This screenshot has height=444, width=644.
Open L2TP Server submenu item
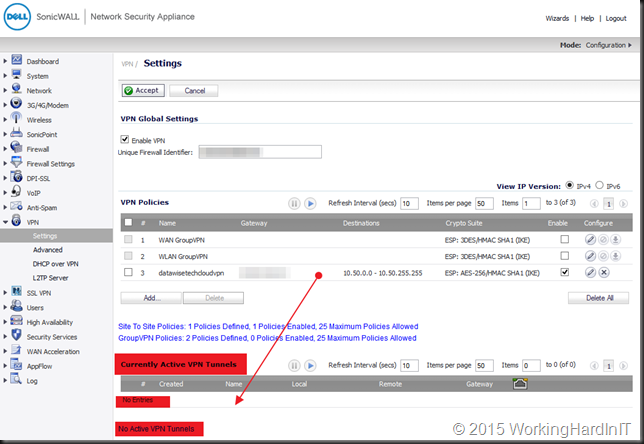click(51, 278)
